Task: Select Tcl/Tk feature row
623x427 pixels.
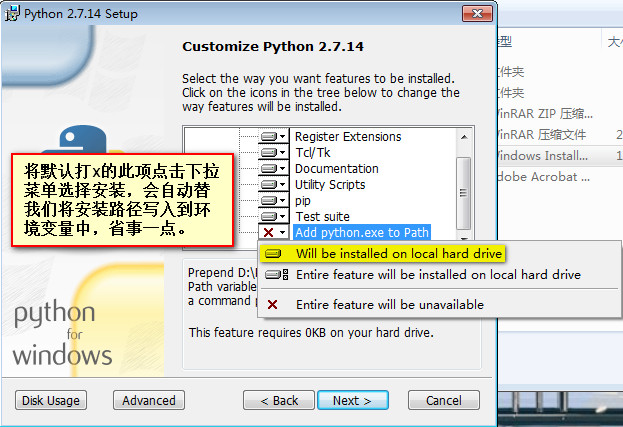Action: (313, 153)
